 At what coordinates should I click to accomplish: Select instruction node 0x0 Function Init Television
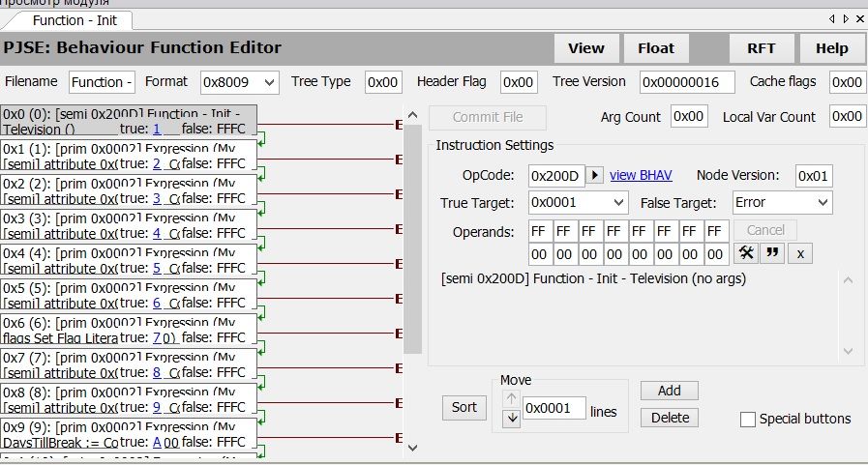pyautogui.click(x=129, y=121)
